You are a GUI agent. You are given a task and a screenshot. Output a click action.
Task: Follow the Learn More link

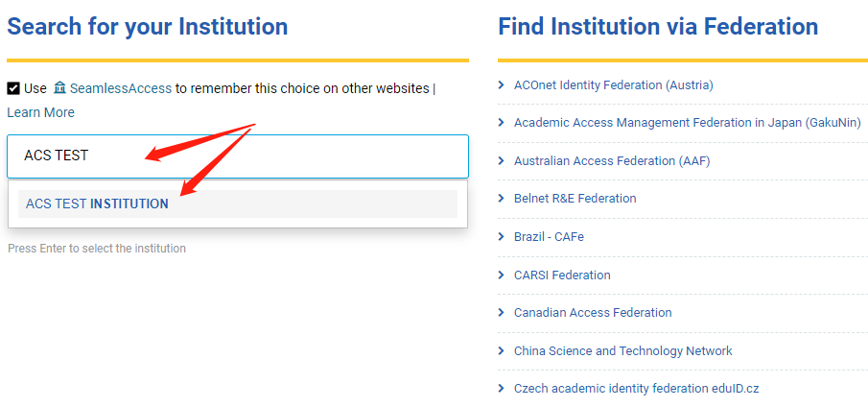(40, 112)
